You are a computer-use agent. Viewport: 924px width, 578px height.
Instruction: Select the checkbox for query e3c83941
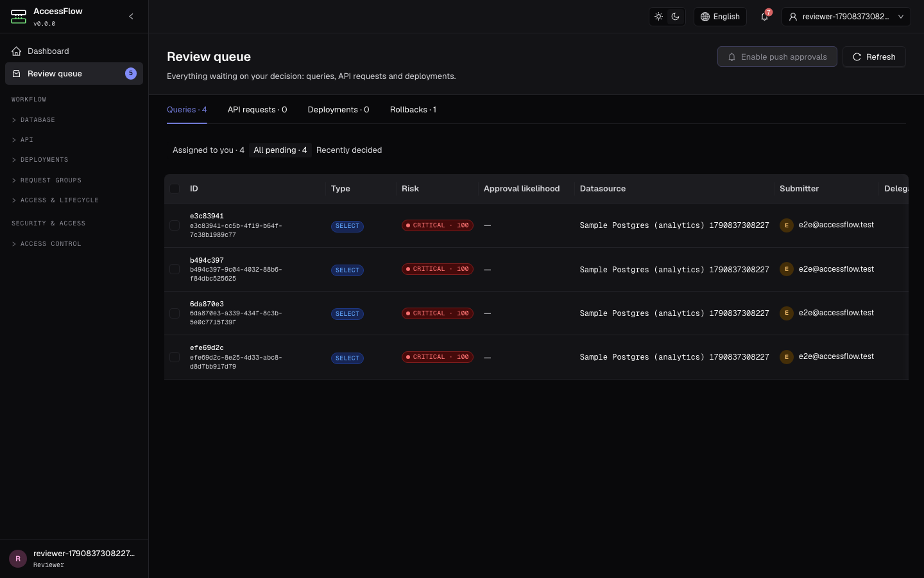point(175,225)
